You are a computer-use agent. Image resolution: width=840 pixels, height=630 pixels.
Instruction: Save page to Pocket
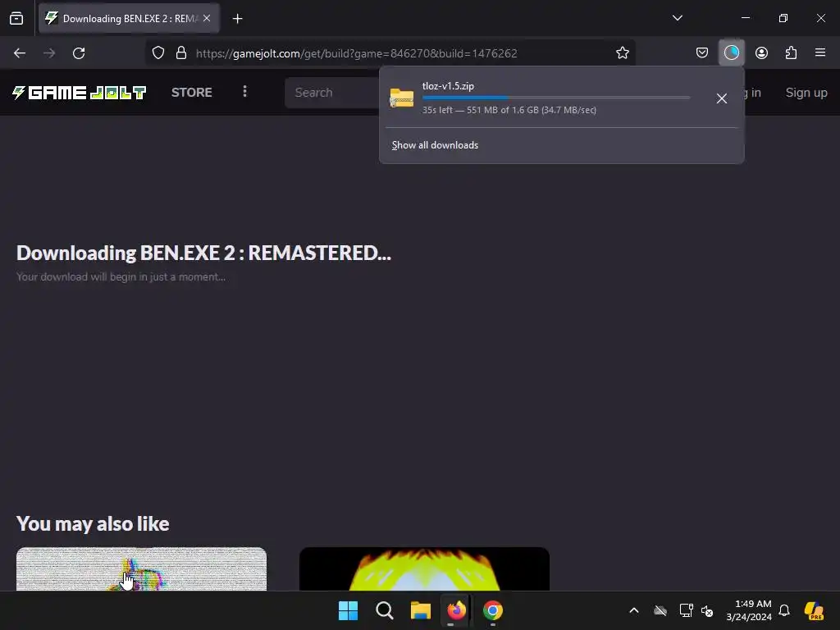pyautogui.click(x=702, y=52)
